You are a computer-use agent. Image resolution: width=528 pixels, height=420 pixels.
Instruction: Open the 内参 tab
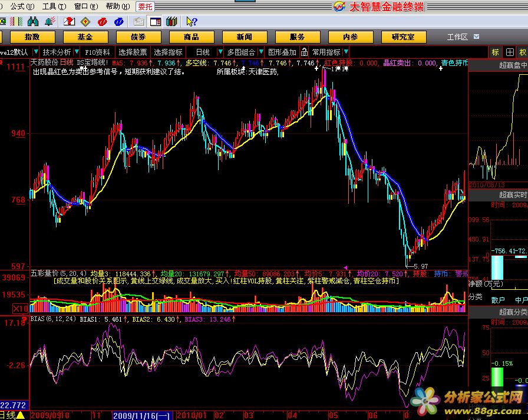[x=351, y=37]
